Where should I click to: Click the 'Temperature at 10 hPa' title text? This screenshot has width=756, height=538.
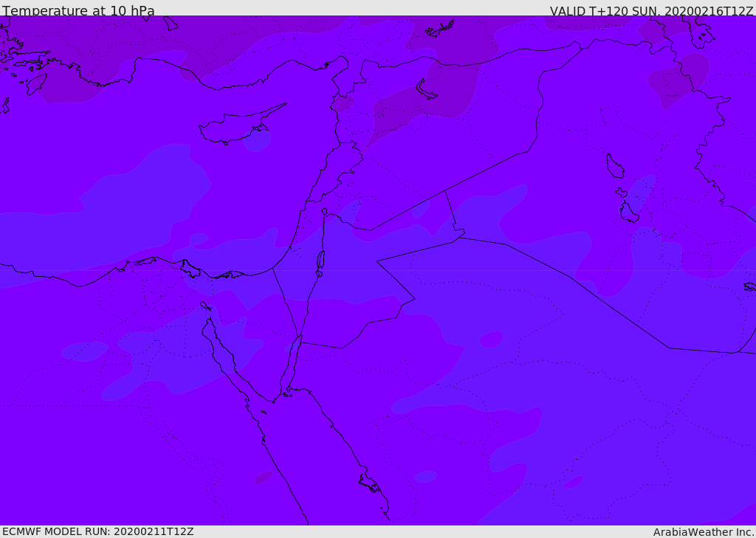78,10
